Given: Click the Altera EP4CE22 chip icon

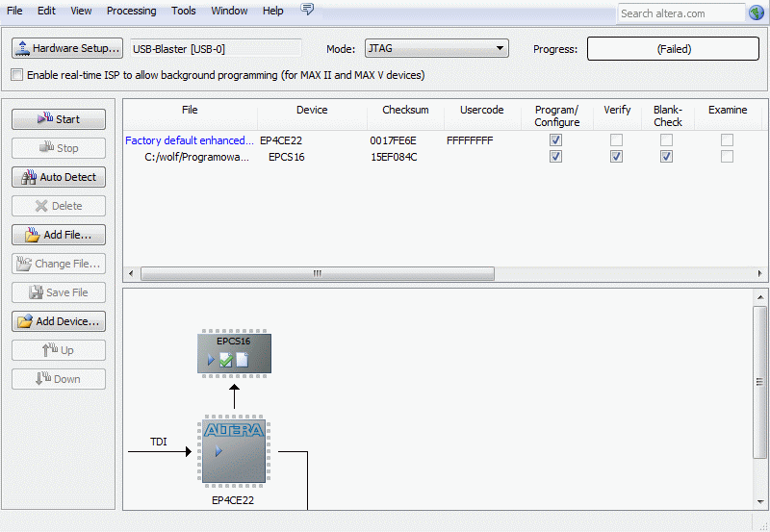Looking at the screenshot, I should pos(234,450).
